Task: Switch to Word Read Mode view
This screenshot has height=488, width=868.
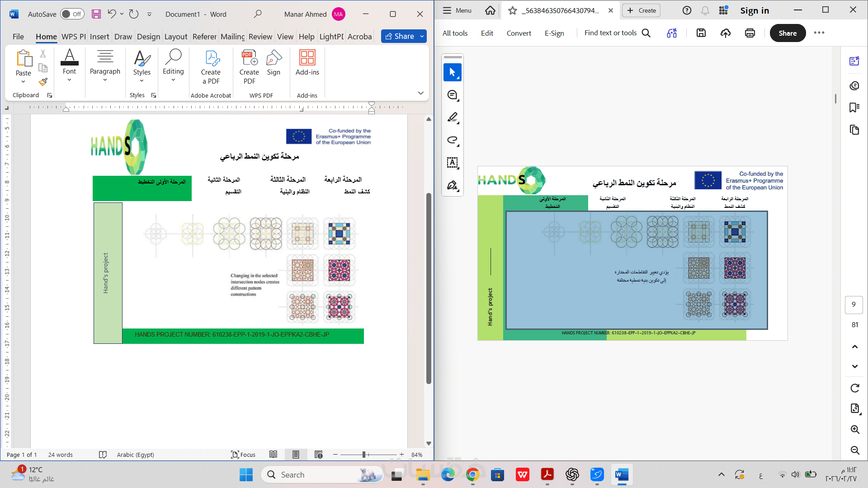Action: (x=273, y=455)
